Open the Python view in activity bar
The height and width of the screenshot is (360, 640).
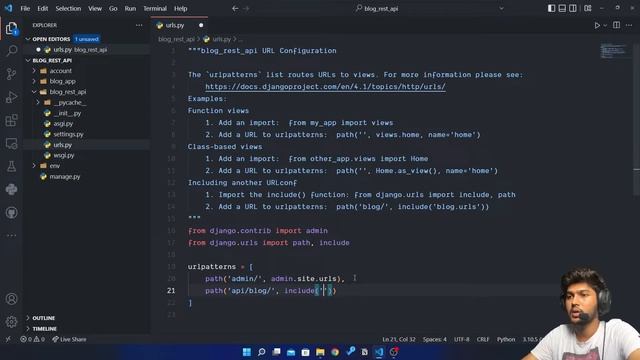point(11,189)
